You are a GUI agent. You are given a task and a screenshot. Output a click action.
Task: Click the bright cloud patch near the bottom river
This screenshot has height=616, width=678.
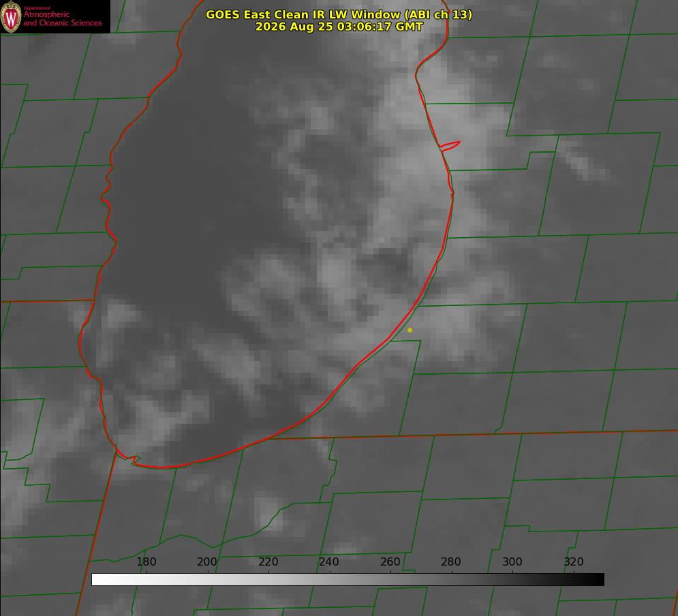tap(268, 512)
